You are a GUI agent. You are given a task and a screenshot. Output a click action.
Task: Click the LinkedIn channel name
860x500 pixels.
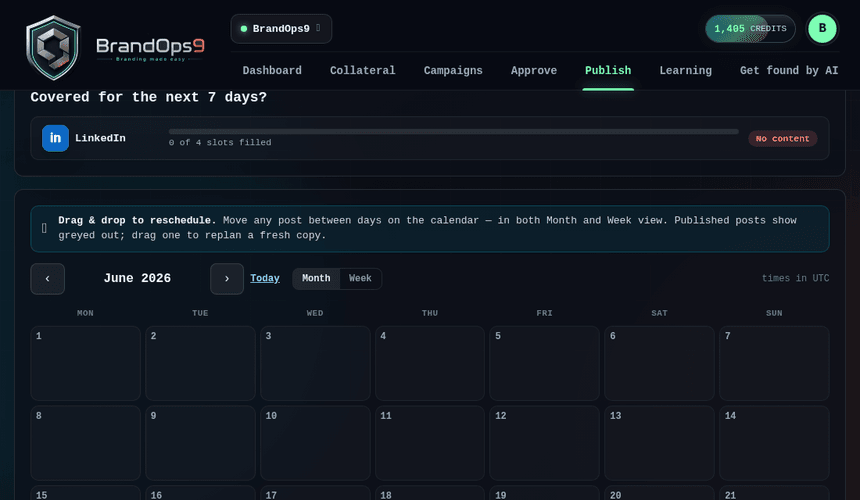tap(100, 138)
